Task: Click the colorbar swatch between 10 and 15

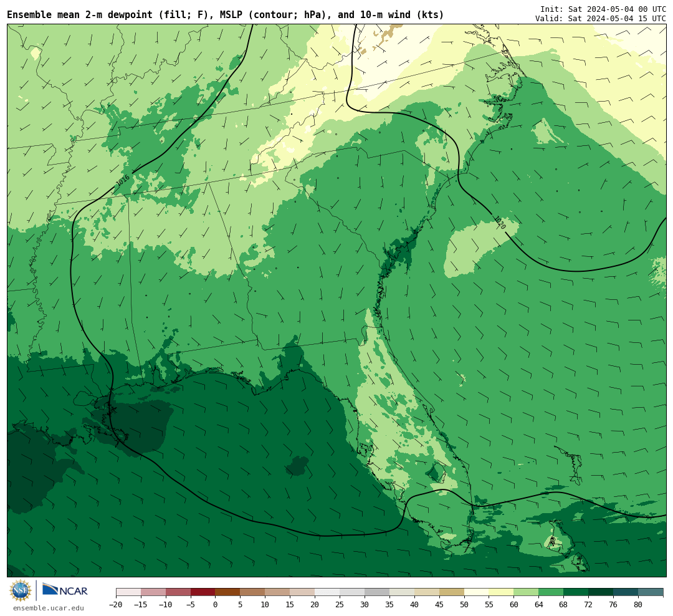Action: (278, 592)
